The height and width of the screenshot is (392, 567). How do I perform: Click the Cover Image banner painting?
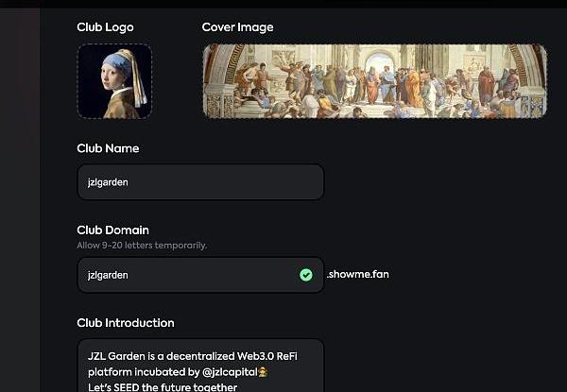(374, 81)
